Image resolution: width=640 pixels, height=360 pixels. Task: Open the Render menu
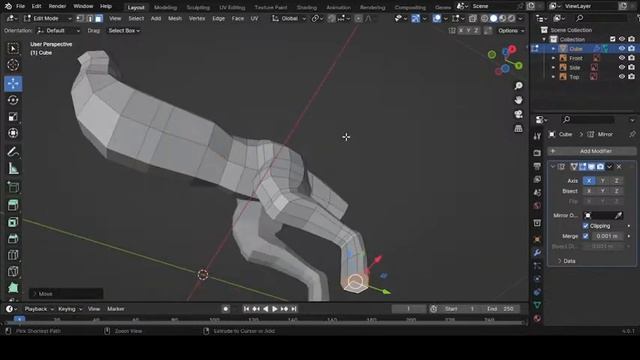coord(57,6)
